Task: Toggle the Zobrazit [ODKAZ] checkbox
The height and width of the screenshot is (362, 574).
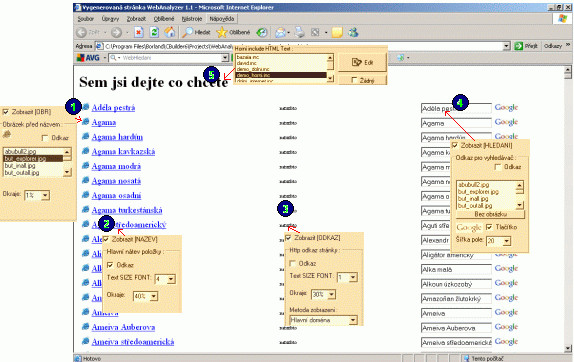Action: 288,238
